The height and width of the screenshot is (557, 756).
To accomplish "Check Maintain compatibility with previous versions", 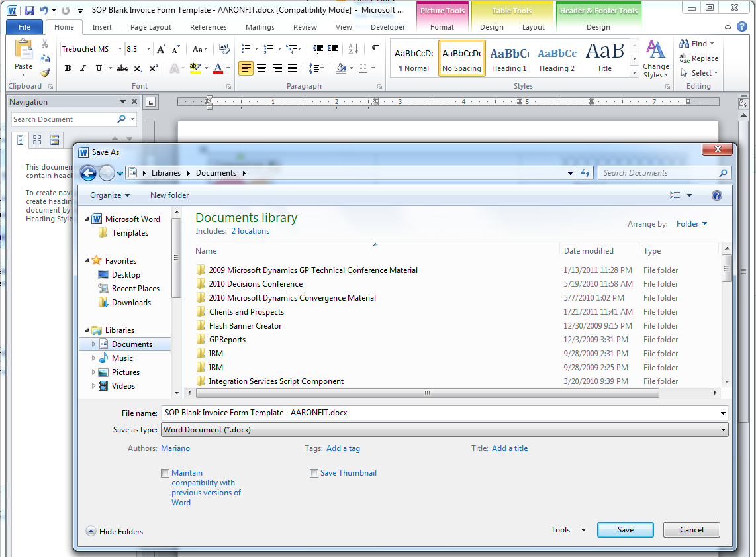I will tap(165, 473).
